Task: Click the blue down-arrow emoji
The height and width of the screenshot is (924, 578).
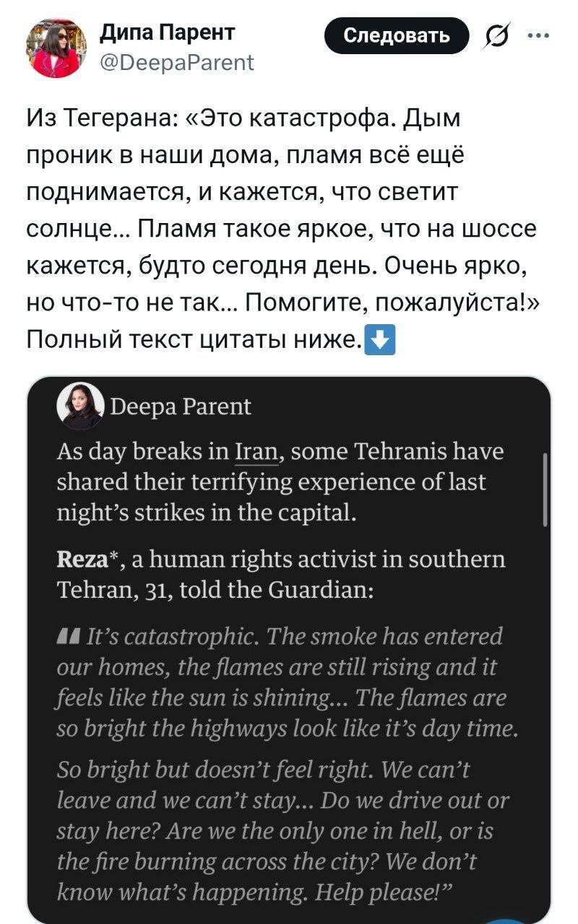Action: click(x=381, y=338)
